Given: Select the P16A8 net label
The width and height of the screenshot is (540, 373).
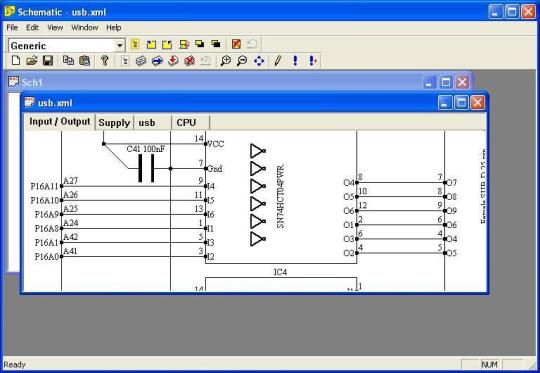Looking at the screenshot, I should point(47,229).
